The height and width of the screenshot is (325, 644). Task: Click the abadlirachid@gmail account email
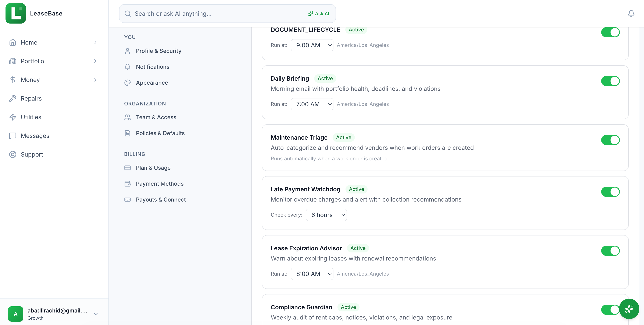[57, 311]
